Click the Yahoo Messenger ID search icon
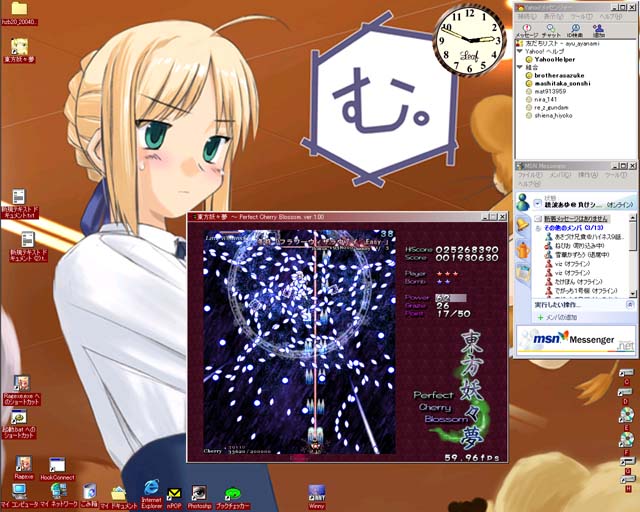This screenshot has width=640, height=512. [577, 27]
